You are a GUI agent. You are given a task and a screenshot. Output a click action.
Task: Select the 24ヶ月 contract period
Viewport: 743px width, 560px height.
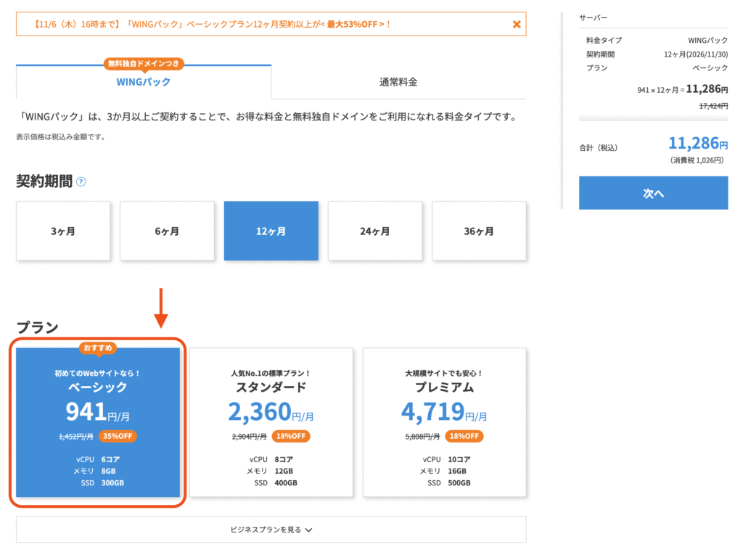click(375, 230)
